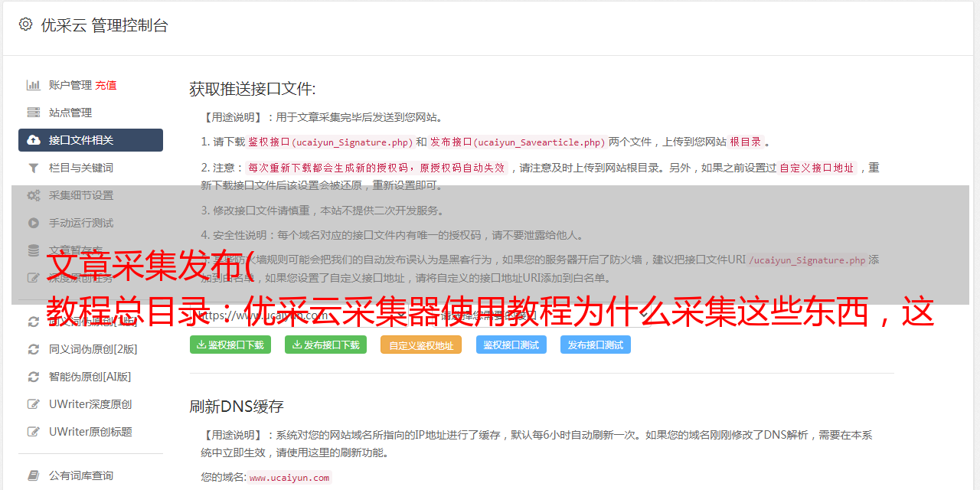Go to 采集细节设置 with the gears icon
Viewport: 980px width, 490px height.
click(x=90, y=195)
